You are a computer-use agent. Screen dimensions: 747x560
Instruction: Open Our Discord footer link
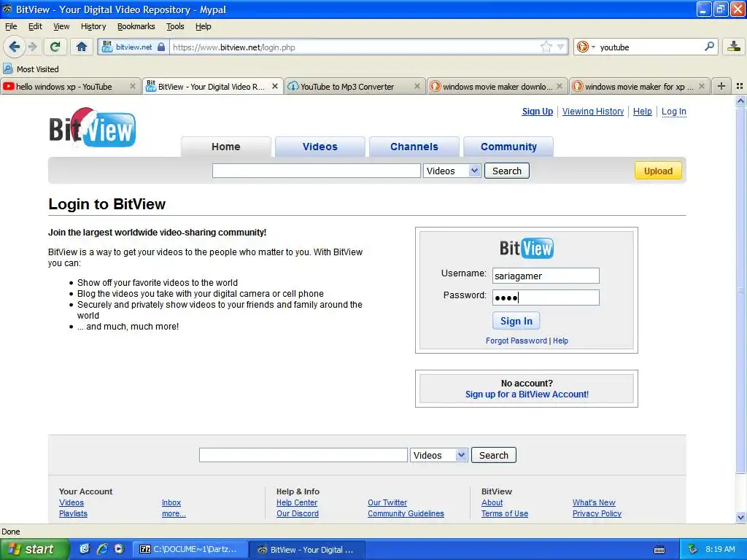pyautogui.click(x=298, y=513)
